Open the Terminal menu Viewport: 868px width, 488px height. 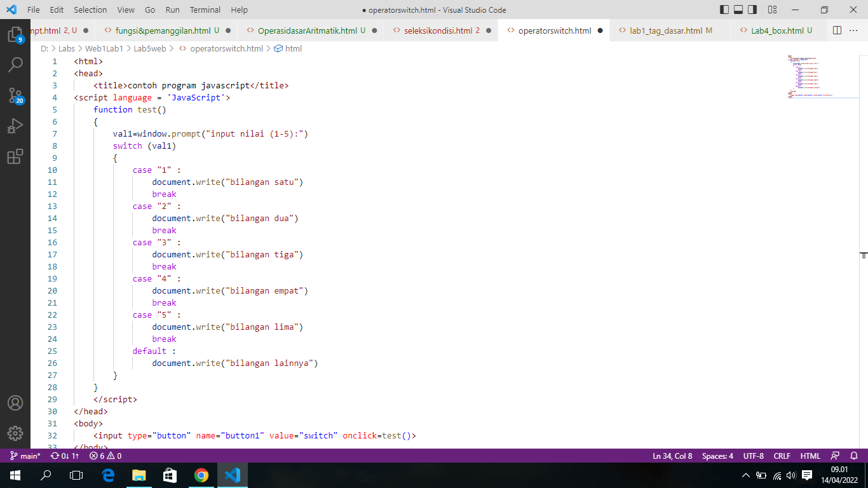(205, 10)
